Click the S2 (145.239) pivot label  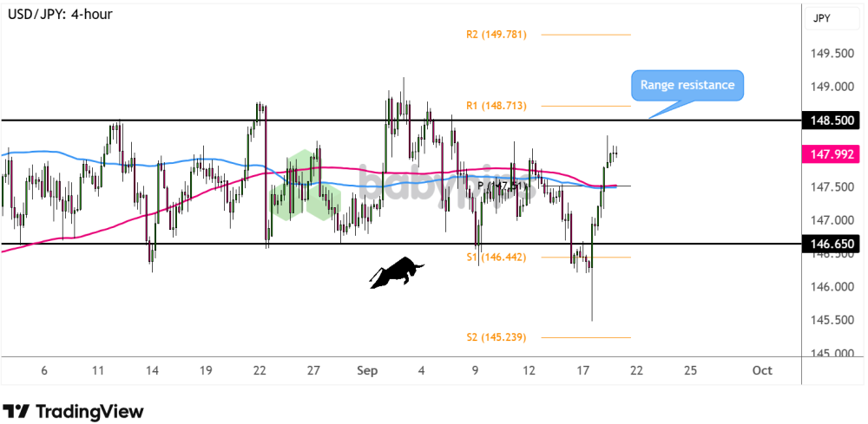pos(496,337)
